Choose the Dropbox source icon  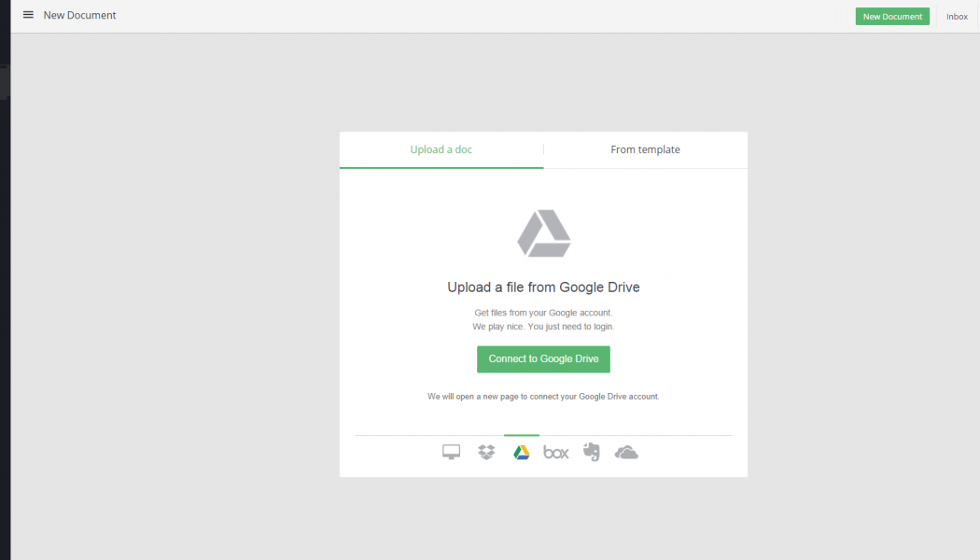point(486,453)
